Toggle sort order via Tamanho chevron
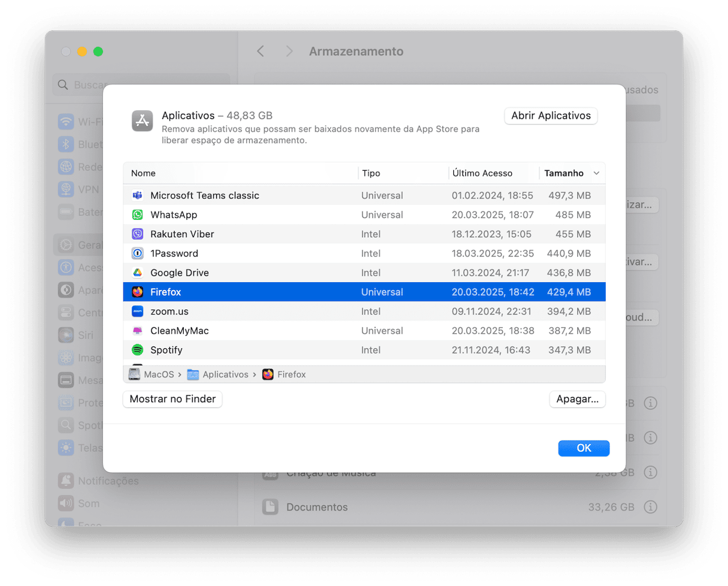The image size is (728, 586). tap(596, 173)
